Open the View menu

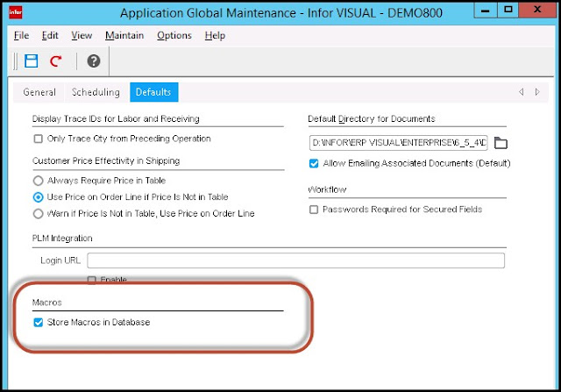coord(82,35)
